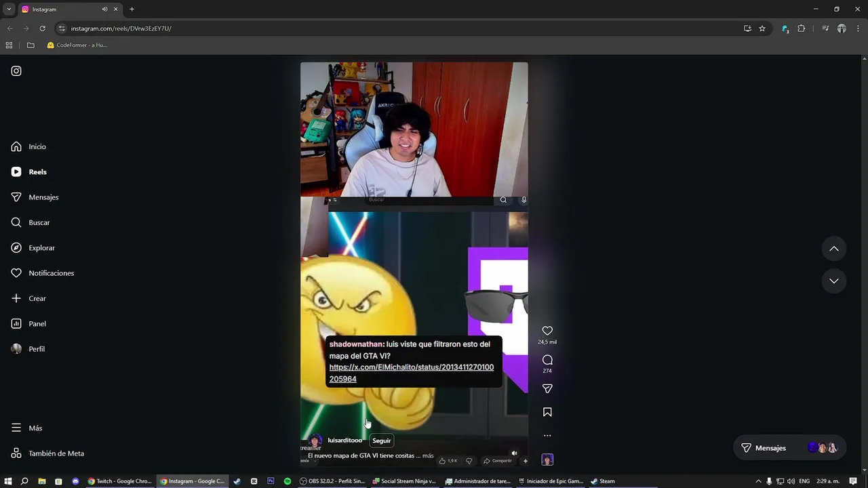
Task: Open the apps grid in bookmarks bar
Action: click(9, 45)
